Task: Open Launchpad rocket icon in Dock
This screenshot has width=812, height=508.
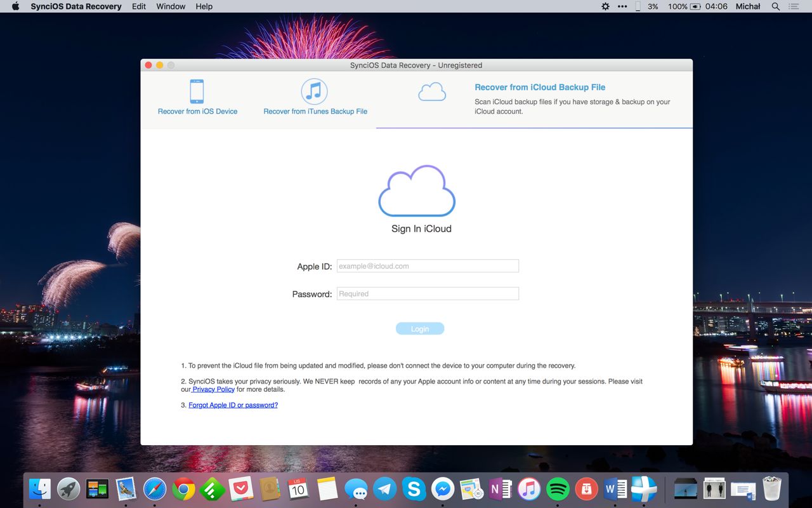Action: (69, 489)
